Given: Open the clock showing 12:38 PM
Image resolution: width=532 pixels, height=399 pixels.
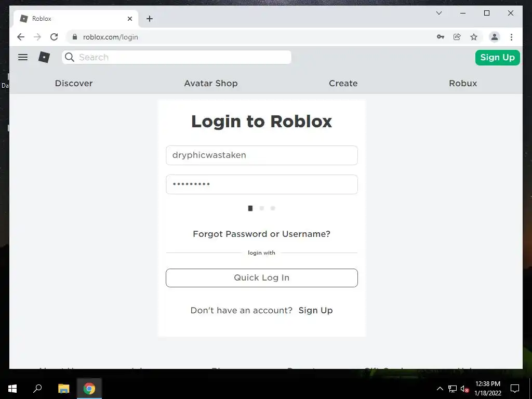Looking at the screenshot, I should pos(487,389).
